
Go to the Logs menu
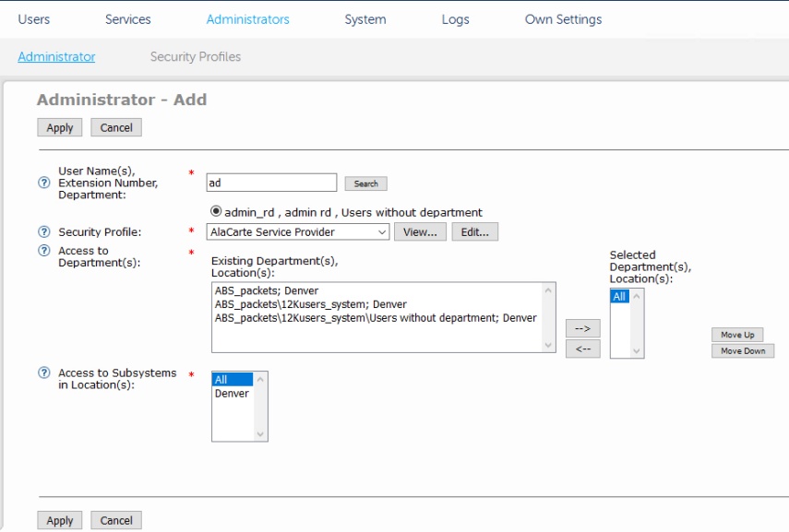click(x=455, y=19)
